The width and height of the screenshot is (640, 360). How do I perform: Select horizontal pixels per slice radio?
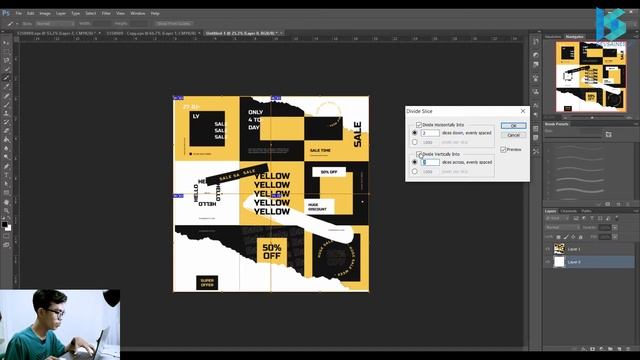click(415, 142)
